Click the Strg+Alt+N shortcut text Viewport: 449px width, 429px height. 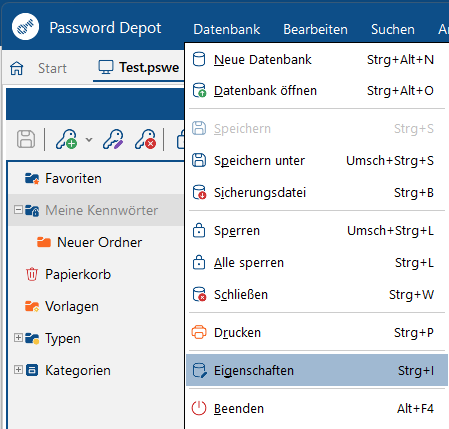(x=400, y=60)
